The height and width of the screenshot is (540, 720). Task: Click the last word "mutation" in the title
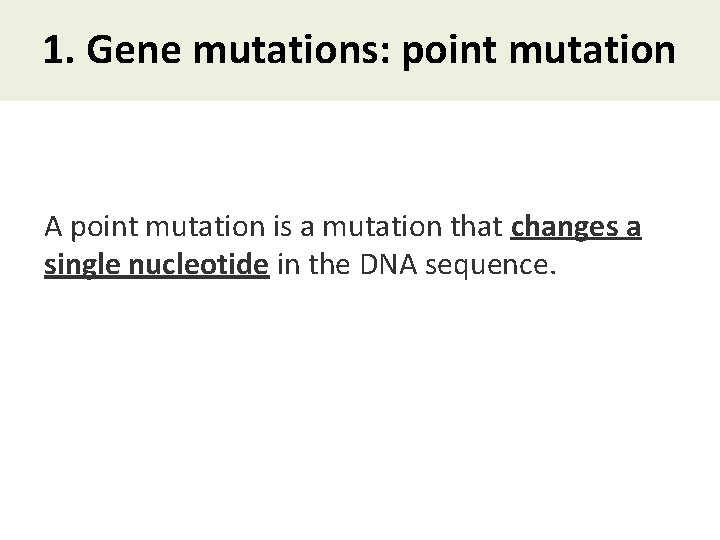[608, 50]
